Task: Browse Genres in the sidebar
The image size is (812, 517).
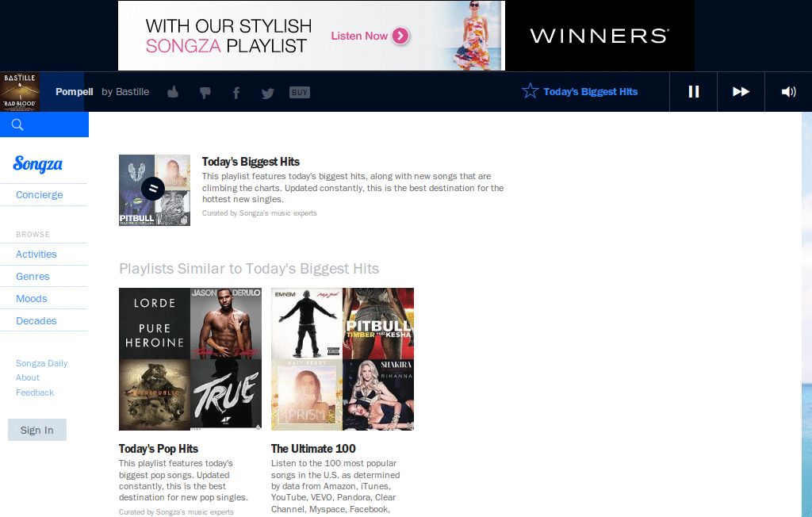Action: tap(33, 277)
